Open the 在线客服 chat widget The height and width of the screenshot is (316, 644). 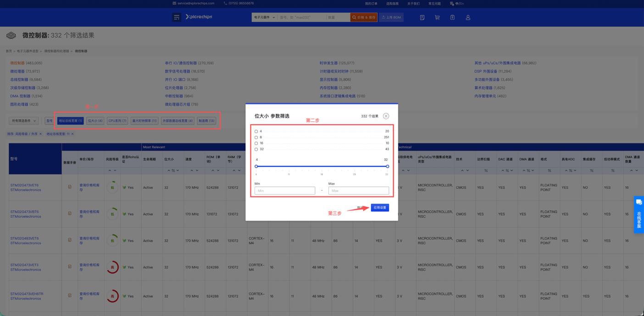pyautogui.click(x=639, y=215)
